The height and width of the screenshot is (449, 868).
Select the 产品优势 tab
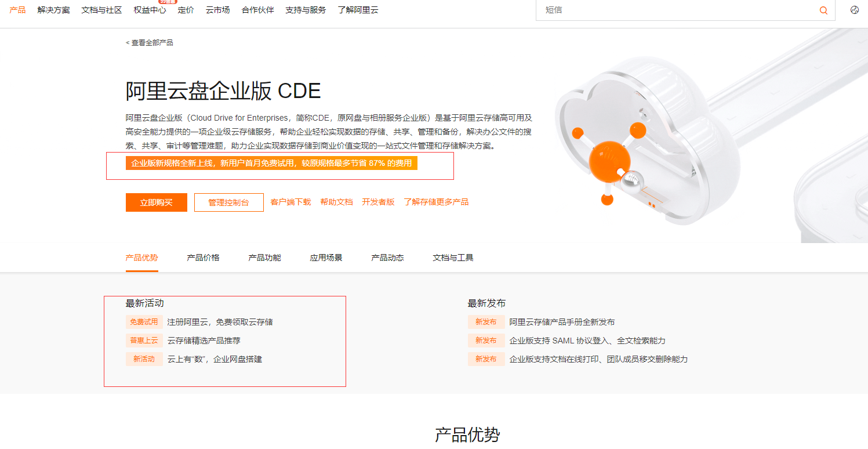click(x=141, y=258)
